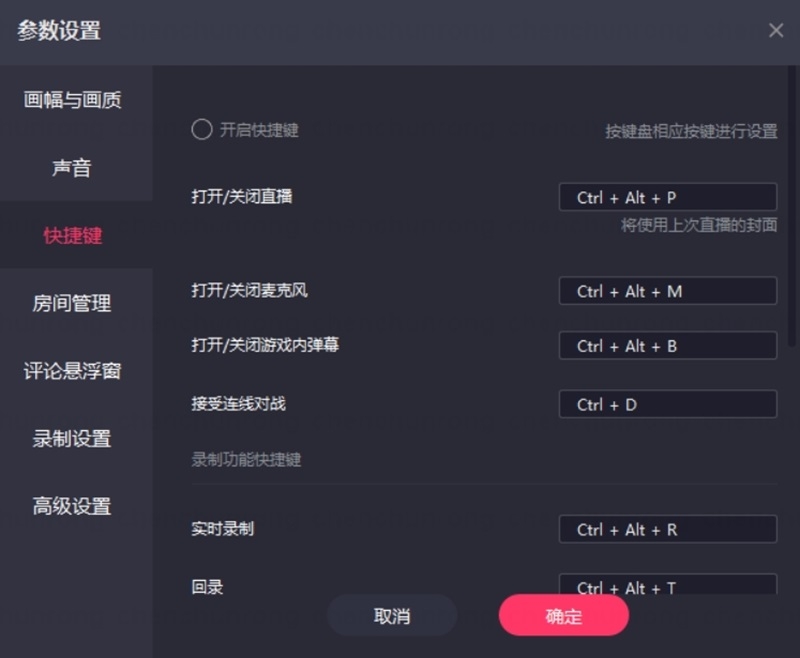This screenshot has height=658, width=800.
Task: Click the Ctrl + D shortcut value
Action: click(x=666, y=403)
